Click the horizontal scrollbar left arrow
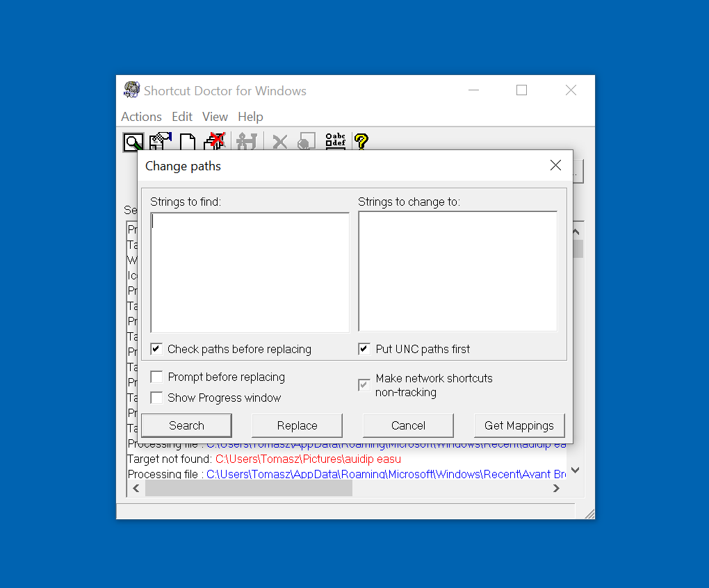 [x=136, y=488]
